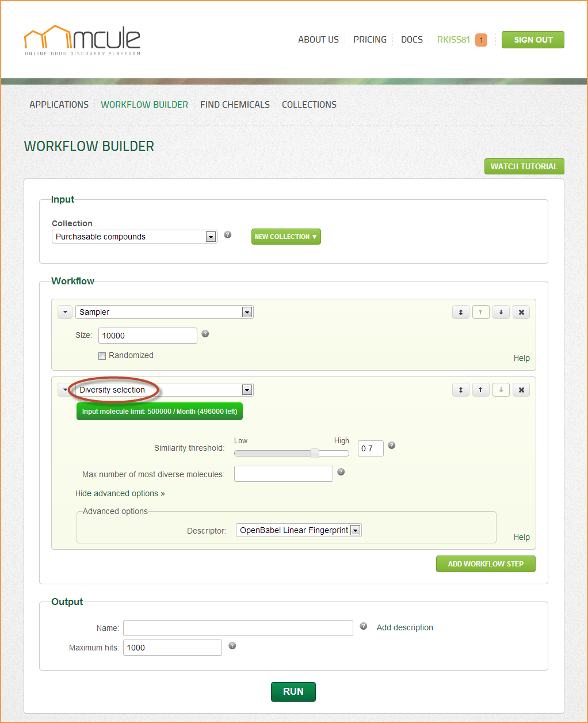Enable the Randomized checkbox
This screenshot has width=588, height=723.
pyautogui.click(x=102, y=356)
